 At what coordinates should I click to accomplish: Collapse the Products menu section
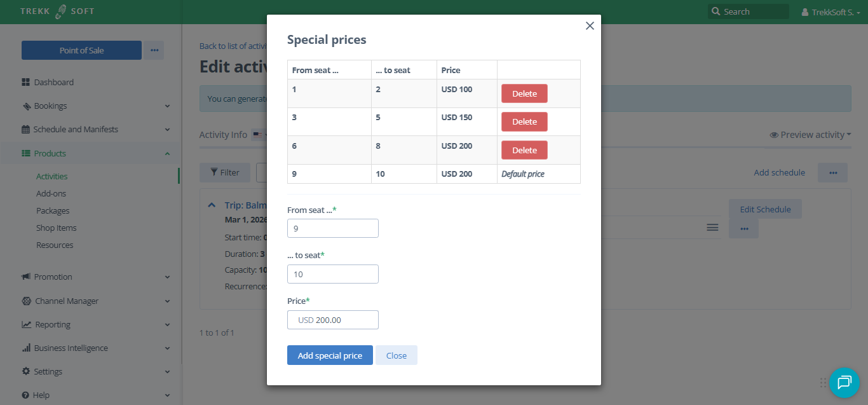[x=167, y=153]
